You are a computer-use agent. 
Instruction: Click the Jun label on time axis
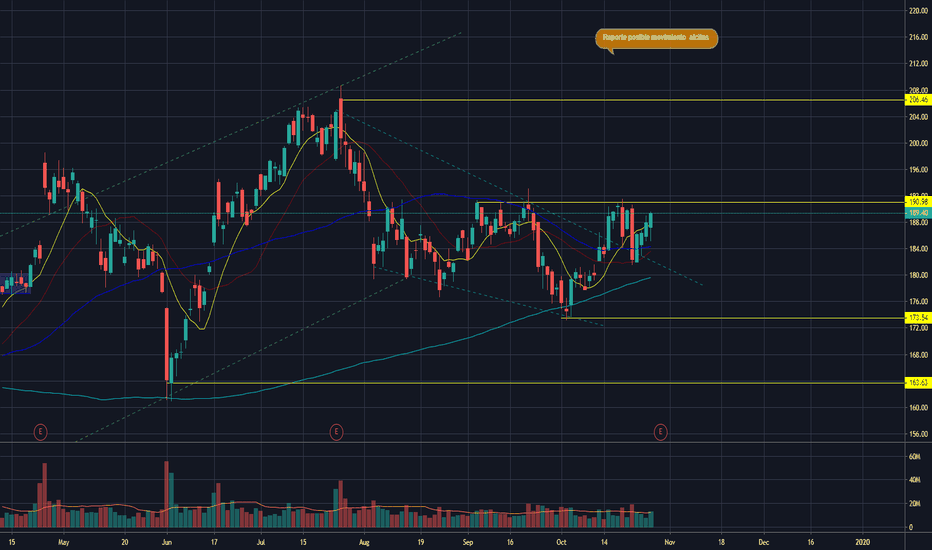coord(167,542)
